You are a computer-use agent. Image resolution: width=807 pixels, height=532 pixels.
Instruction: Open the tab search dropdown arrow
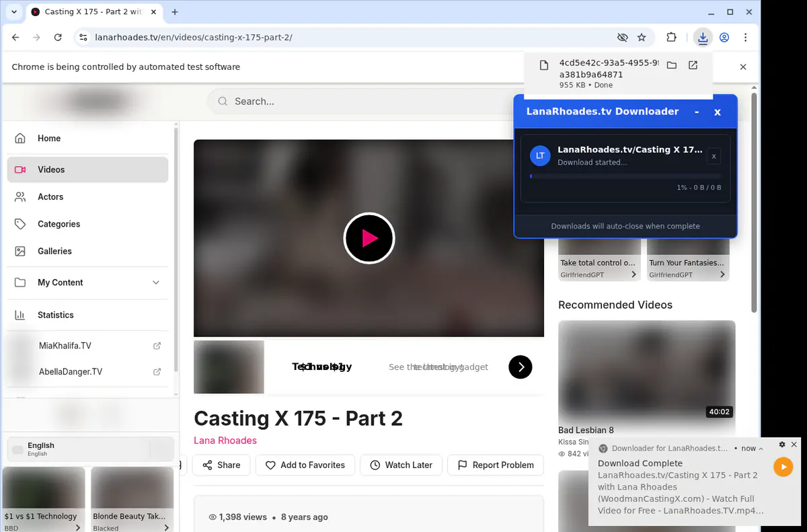(14, 12)
